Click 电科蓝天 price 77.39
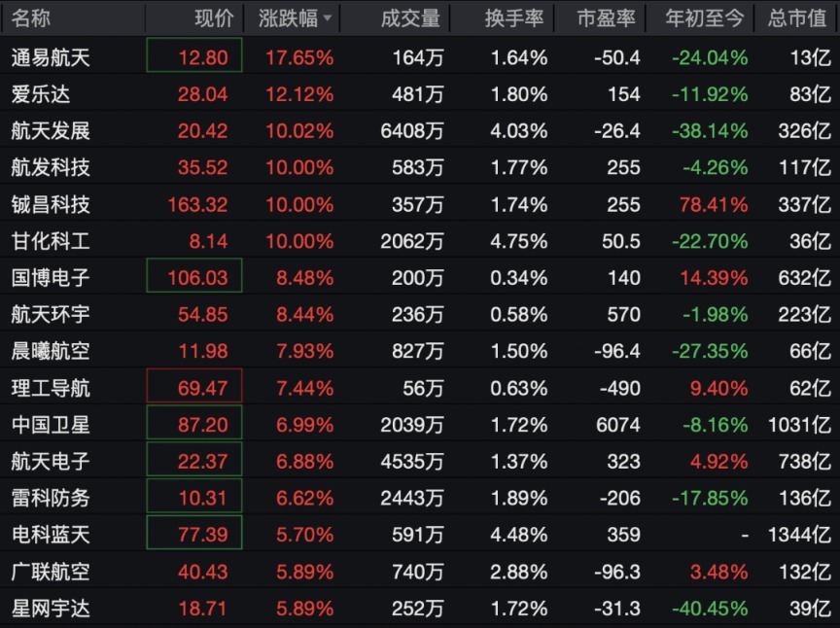Image resolution: width=840 pixels, height=628 pixels. tap(203, 535)
